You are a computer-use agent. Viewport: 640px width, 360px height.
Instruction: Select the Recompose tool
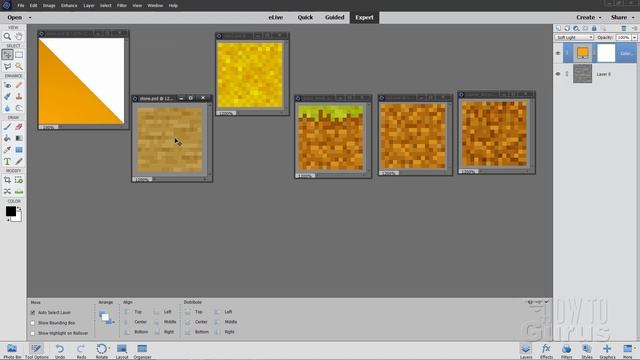[19, 180]
